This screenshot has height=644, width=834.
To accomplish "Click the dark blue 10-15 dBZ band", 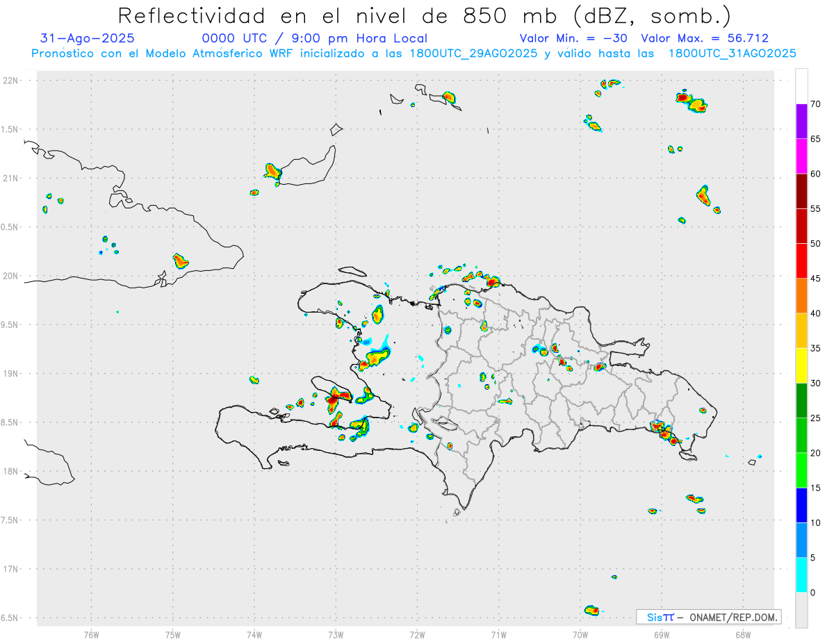I will pyautogui.click(x=801, y=505).
